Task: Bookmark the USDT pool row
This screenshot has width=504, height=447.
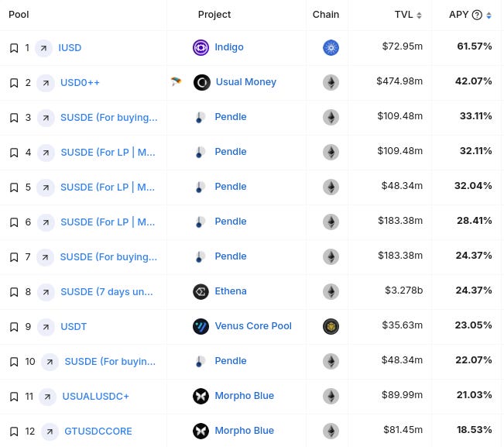Action: click(x=14, y=327)
